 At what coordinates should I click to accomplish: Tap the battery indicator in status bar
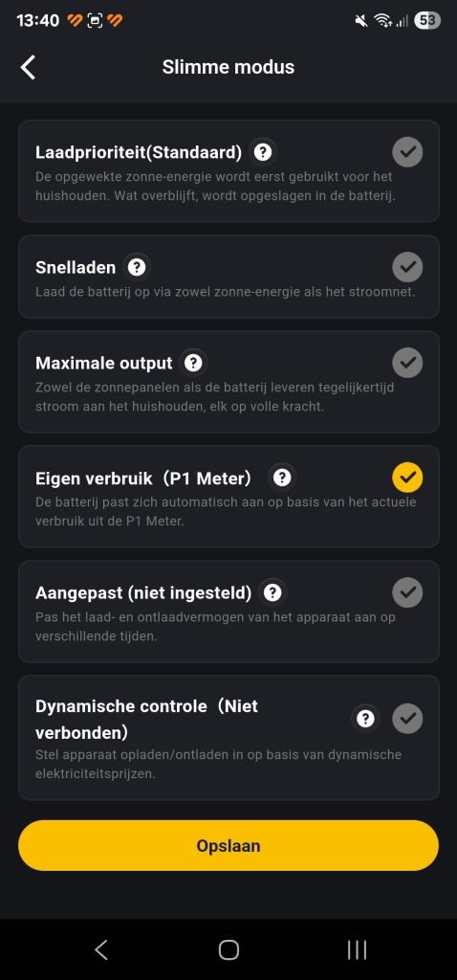[x=427, y=21]
